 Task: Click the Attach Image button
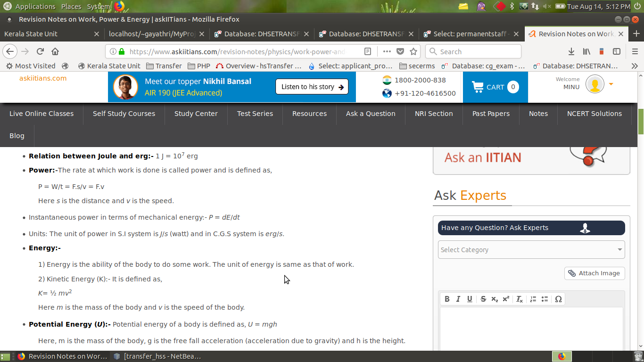pos(594,273)
